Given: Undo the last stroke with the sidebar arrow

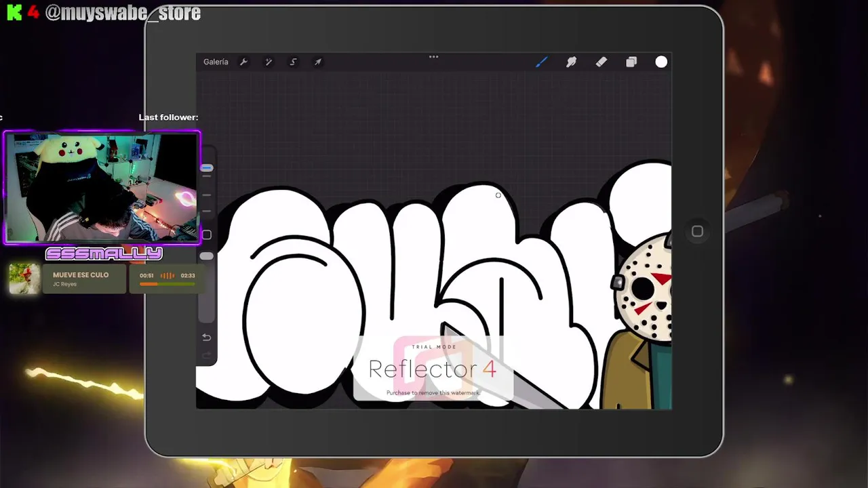Looking at the screenshot, I should click(x=207, y=338).
